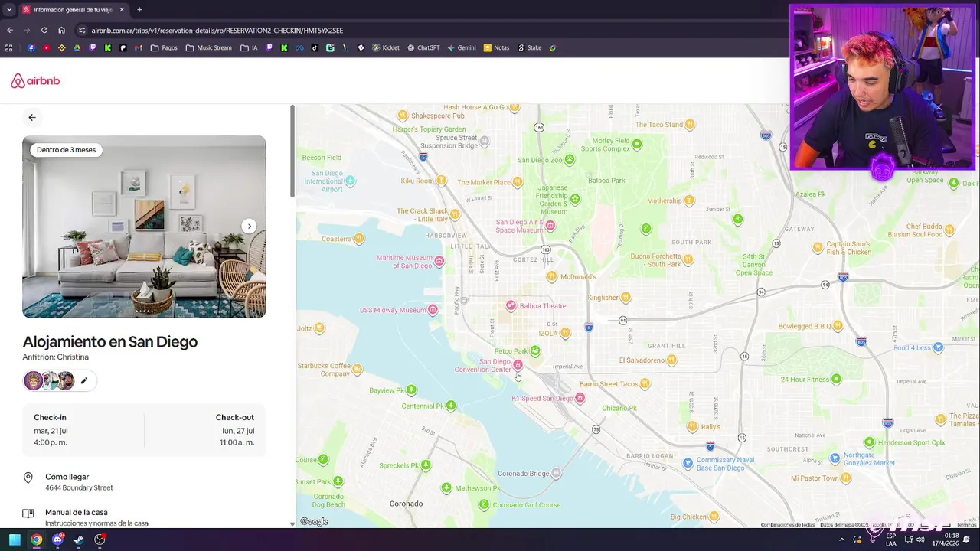Click the San Diego Zoo map marker
Screen dimensions: 980x551
pos(570,160)
